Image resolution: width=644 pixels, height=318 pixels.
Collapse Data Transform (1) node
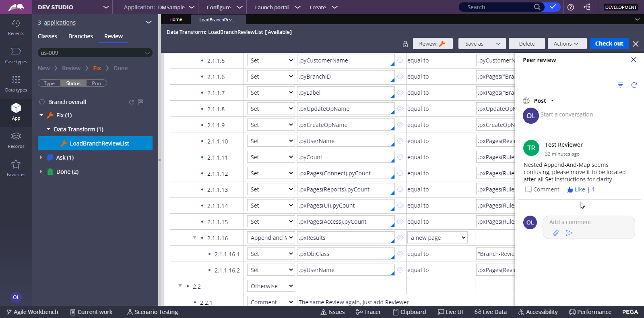(48, 129)
